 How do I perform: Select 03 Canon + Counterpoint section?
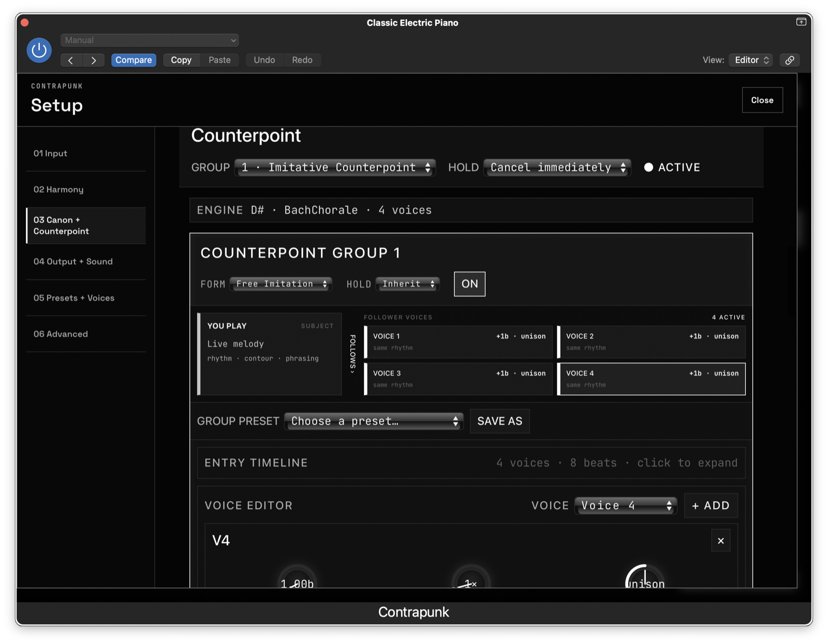pyautogui.click(x=86, y=226)
